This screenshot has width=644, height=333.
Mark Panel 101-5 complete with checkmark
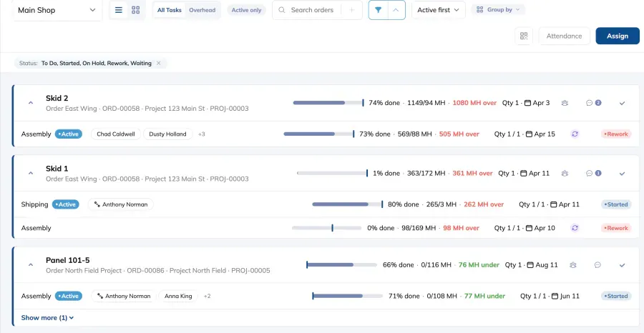tap(623, 265)
